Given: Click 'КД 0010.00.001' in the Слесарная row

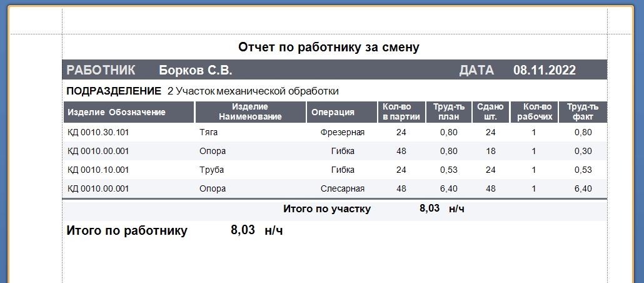Looking at the screenshot, I should point(98,189).
